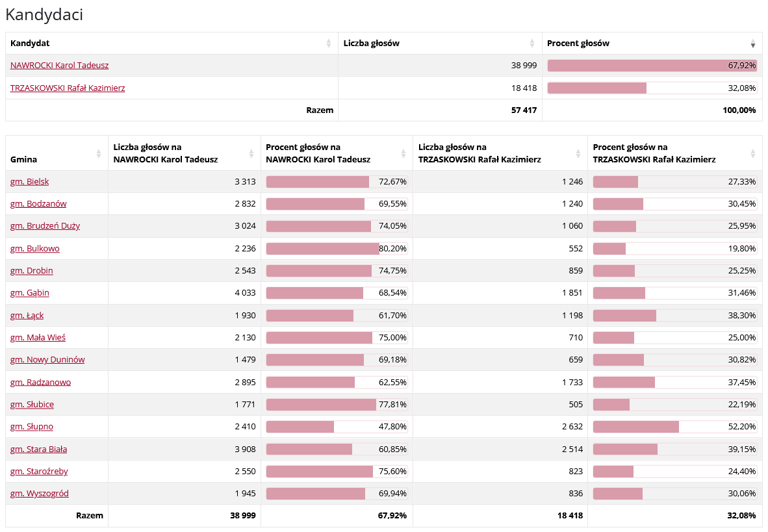Open gm. Wyszogród link
Screen dimensions: 768x532
(x=40, y=494)
